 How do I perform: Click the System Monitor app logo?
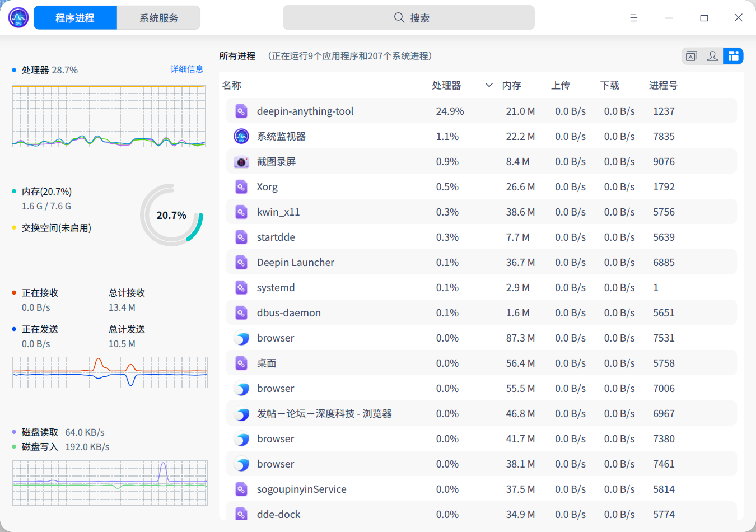[18, 18]
